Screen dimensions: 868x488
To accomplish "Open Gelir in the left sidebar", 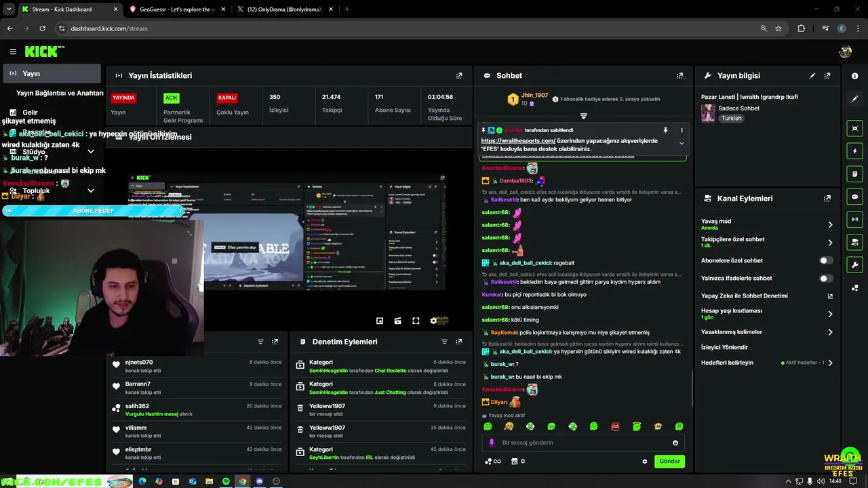I will (30, 113).
